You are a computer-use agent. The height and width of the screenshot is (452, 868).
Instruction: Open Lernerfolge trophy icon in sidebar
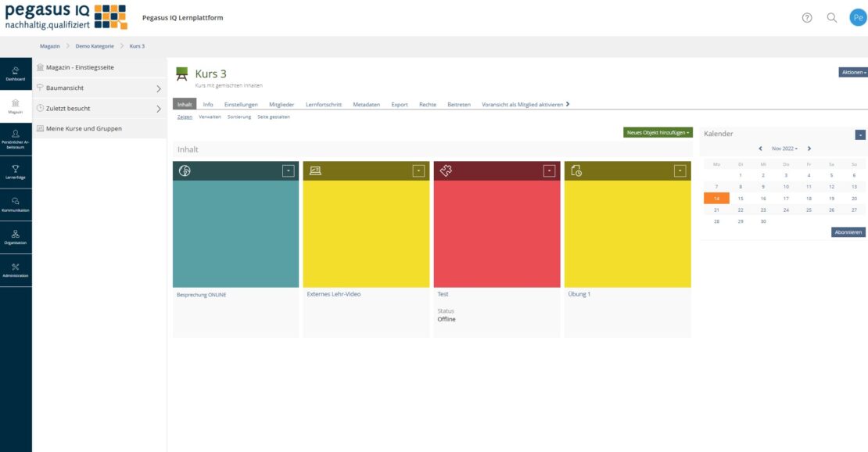point(16,172)
